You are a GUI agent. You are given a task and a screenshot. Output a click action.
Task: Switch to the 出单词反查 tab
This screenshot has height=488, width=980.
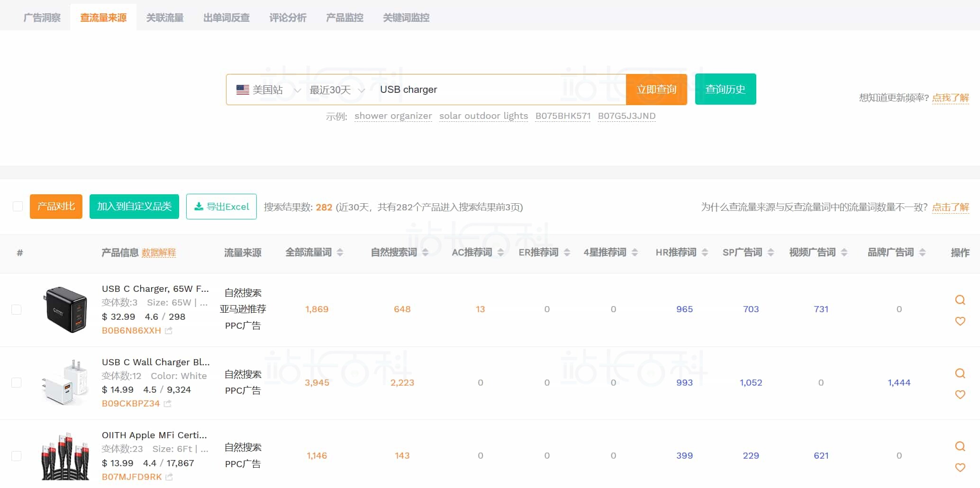[x=226, y=17]
